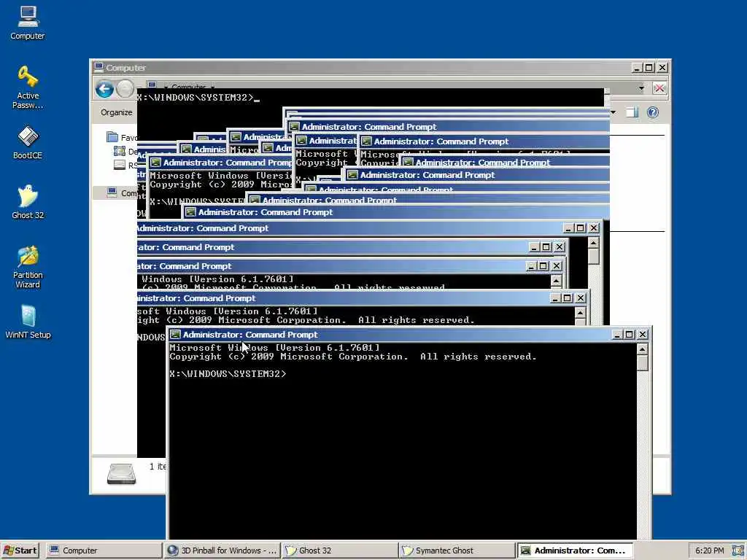Screen dimensions: 747x560
Task: Click the forward arrow in Computer window
Action: 125,89
